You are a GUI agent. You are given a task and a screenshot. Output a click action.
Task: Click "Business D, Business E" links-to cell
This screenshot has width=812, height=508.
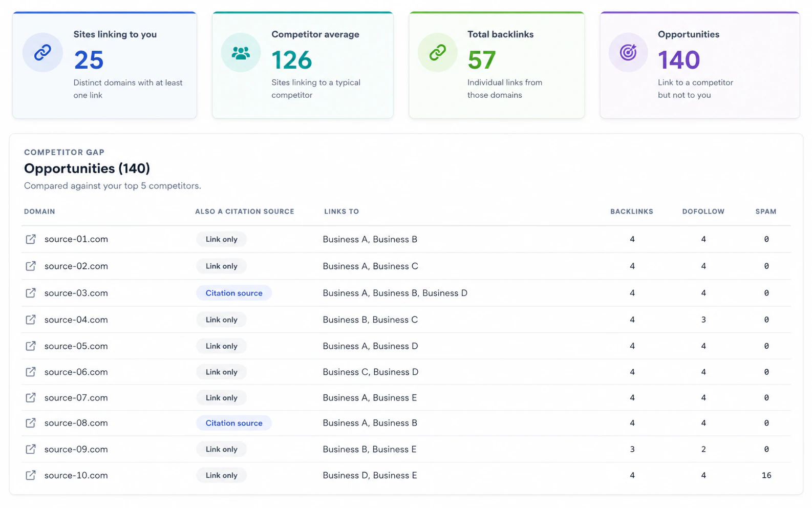pyautogui.click(x=370, y=475)
